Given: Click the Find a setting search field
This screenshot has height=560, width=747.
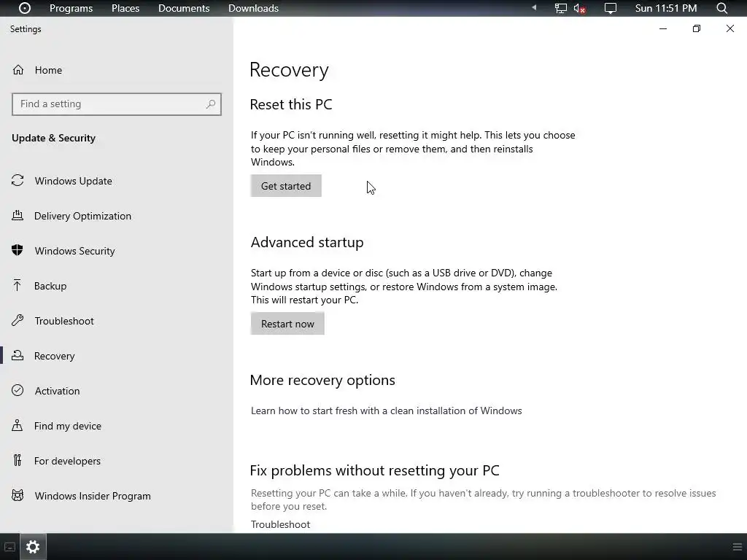Looking at the screenshot, I should tap(117, 104).
